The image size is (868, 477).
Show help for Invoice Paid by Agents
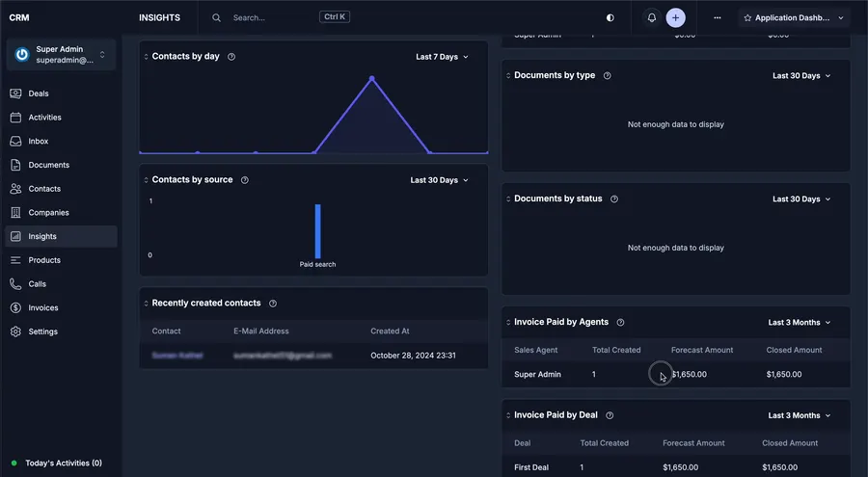(x=620, y=323)
